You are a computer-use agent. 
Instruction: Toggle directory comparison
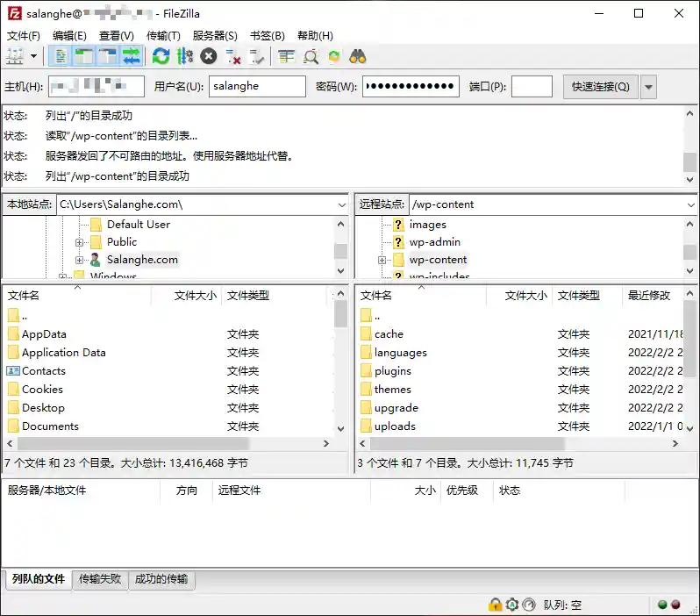pyautogui.click(x=311, y=56)
